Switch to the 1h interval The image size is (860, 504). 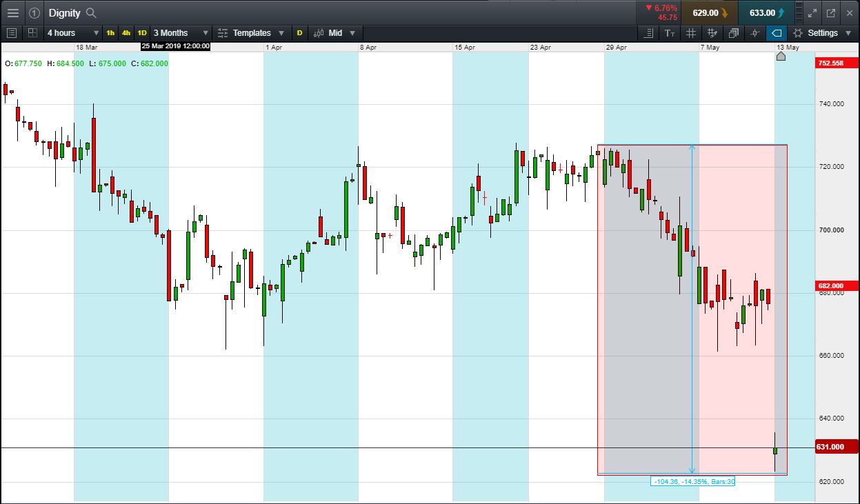pyautogui.click(x=110, y=33)
